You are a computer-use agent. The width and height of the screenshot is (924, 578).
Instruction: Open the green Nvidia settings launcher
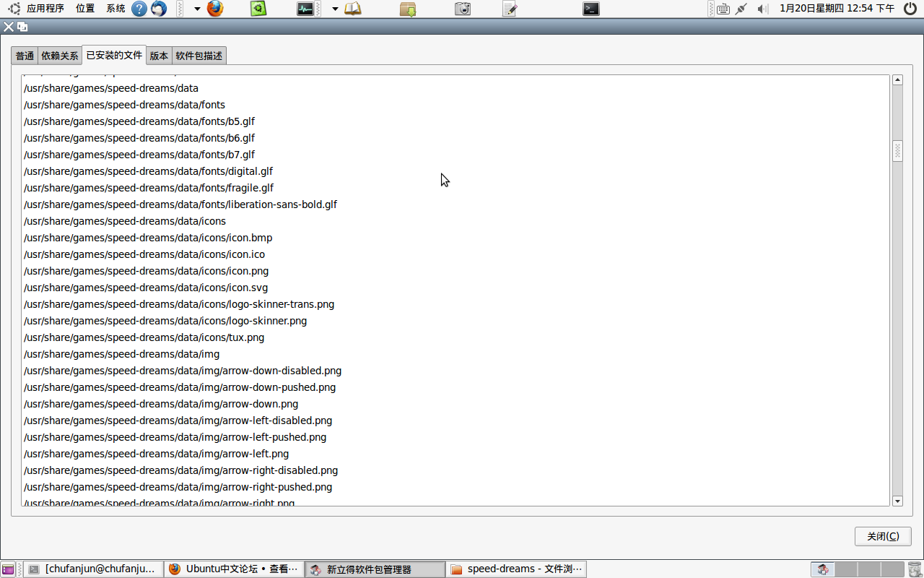pos(258,9)
